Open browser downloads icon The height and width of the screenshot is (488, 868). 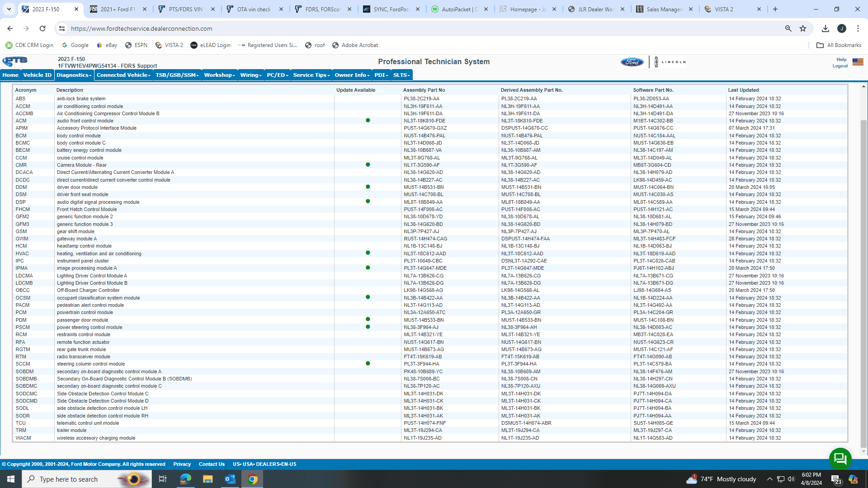point(826,28)
